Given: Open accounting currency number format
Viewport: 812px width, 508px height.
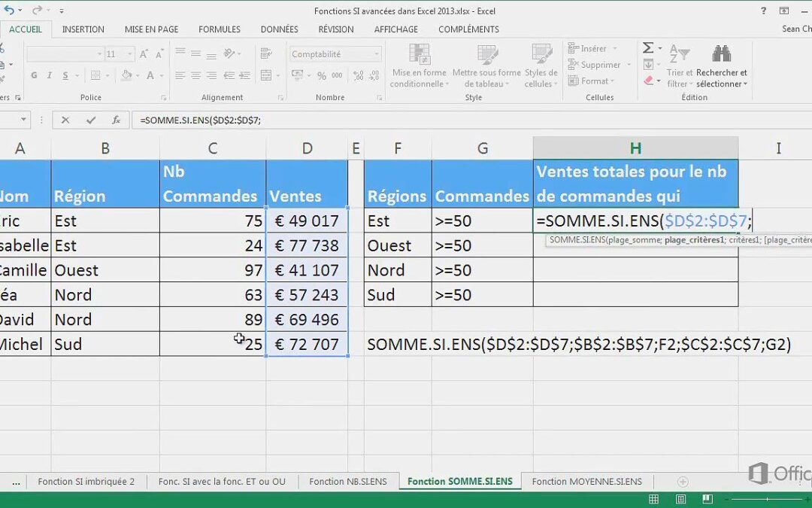Looking at the screenshot, I should [x=297, y=76].
